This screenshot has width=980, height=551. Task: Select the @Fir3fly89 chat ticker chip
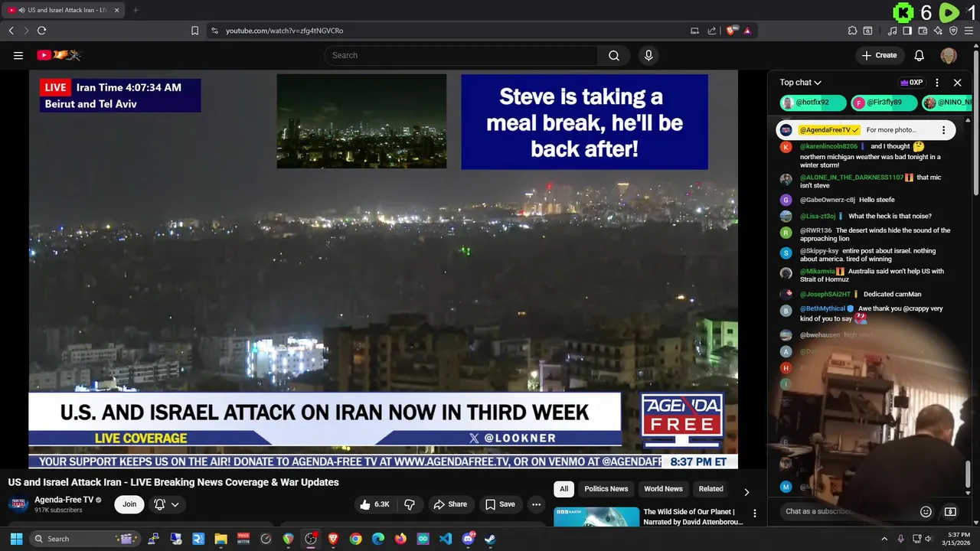(x=884, y=103)
